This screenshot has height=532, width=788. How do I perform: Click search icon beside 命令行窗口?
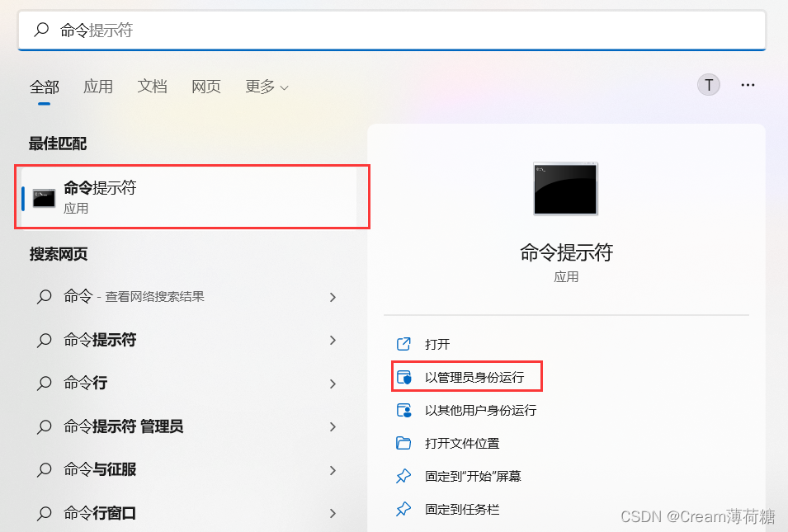click(45, 513)
